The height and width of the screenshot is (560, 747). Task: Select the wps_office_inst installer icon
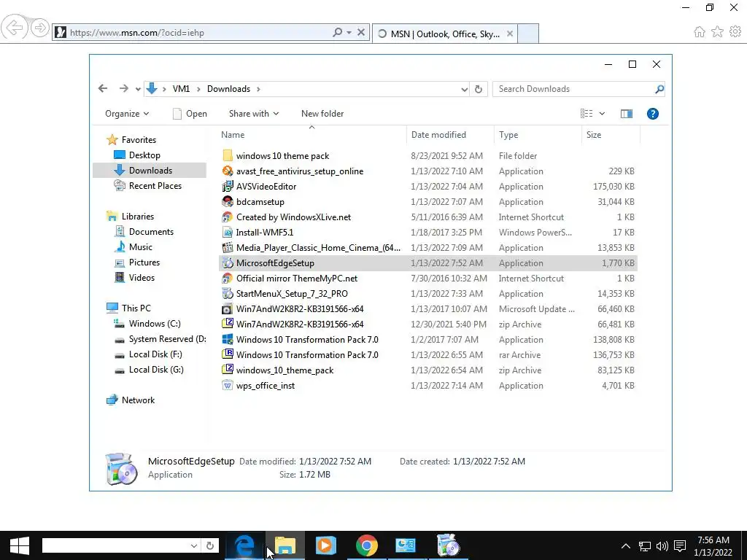[228, 385]
